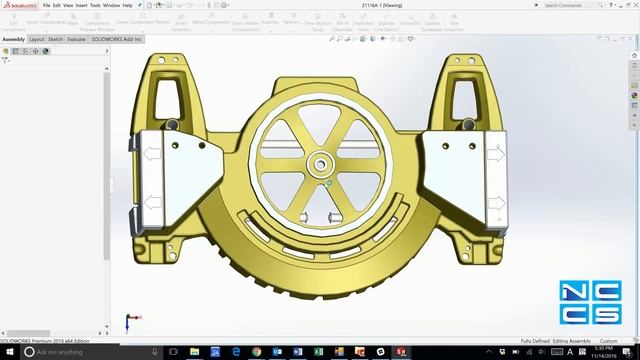The image size is (640, 360).
Task: Click the Previous View icon
Action: 348,39
